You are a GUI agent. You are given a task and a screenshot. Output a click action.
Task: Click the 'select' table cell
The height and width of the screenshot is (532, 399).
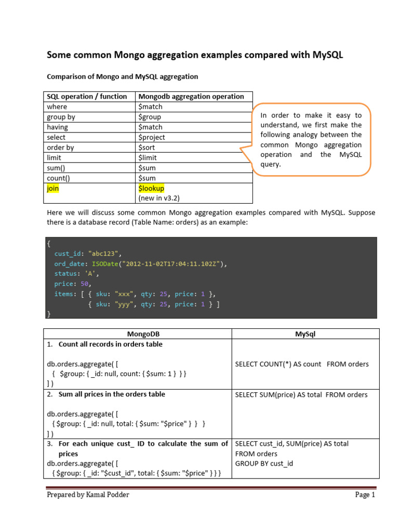tap(89, 137)
